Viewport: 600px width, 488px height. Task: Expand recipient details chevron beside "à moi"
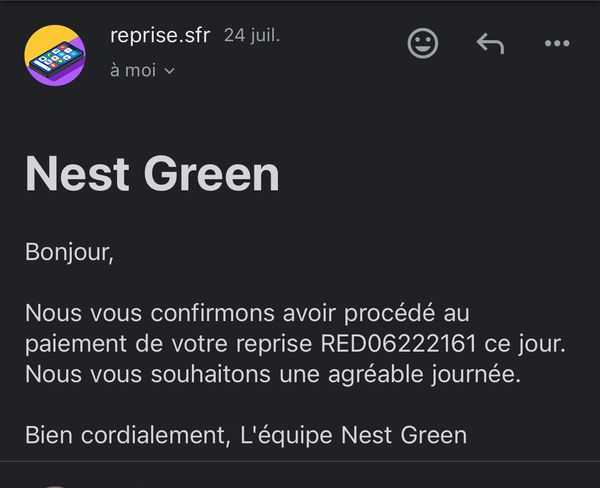point(169,71)
